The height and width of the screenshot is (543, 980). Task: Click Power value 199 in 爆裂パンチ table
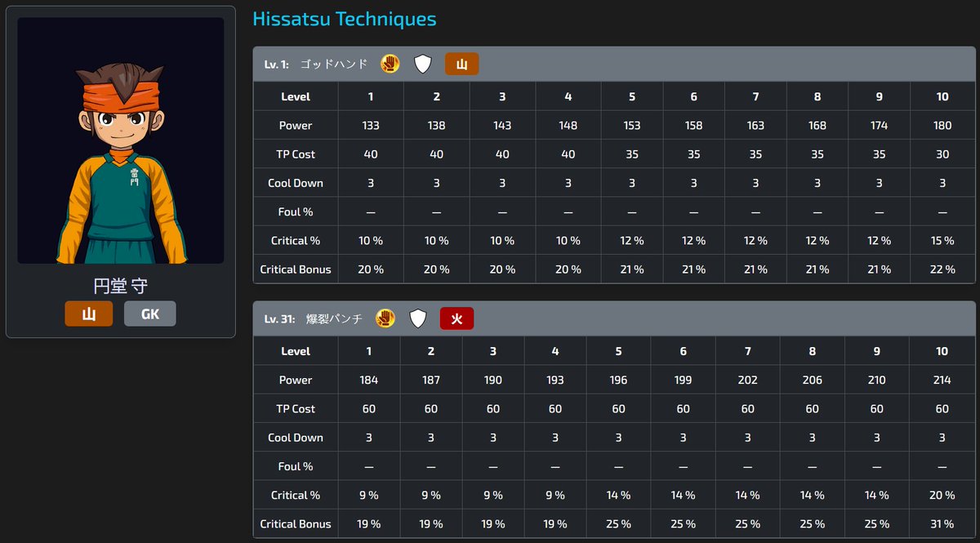coord(683,381)
